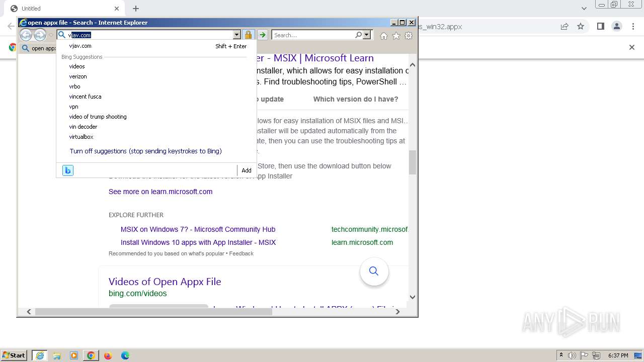Open IE Favorites star icon
The height and width of the screenshot is (362, 644).
click(396, 36)
